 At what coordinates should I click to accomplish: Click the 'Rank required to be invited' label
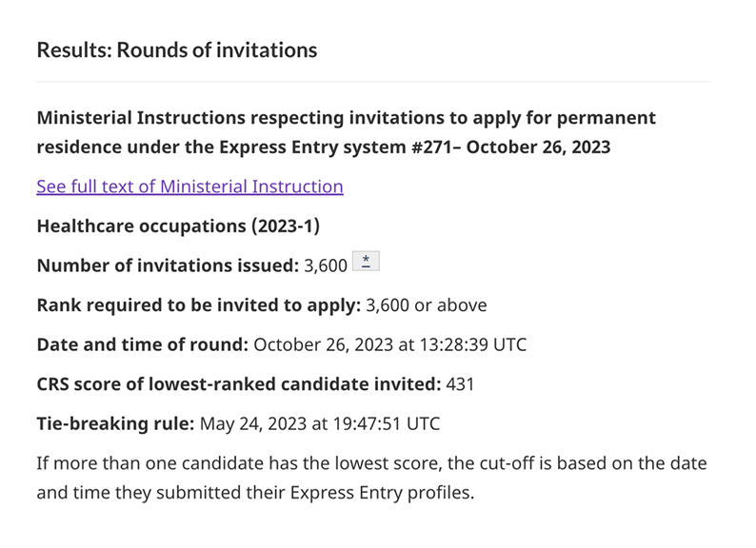(198, 305)
